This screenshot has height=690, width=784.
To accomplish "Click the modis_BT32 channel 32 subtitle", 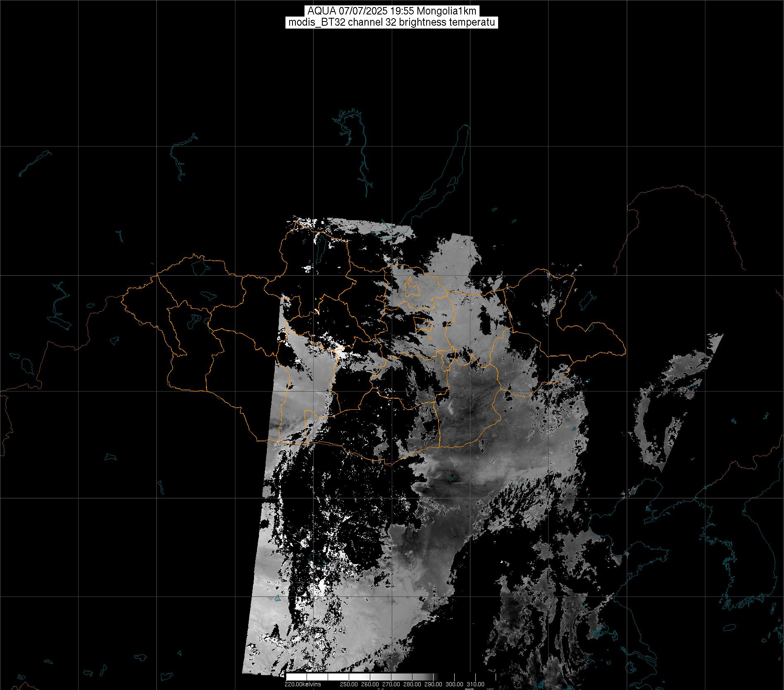I will point(391,23).
